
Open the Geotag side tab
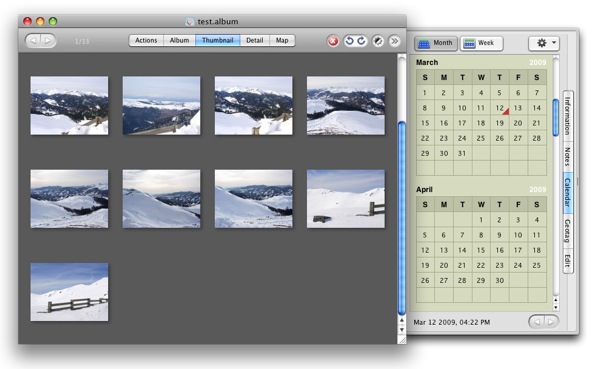tap(567, 231)
